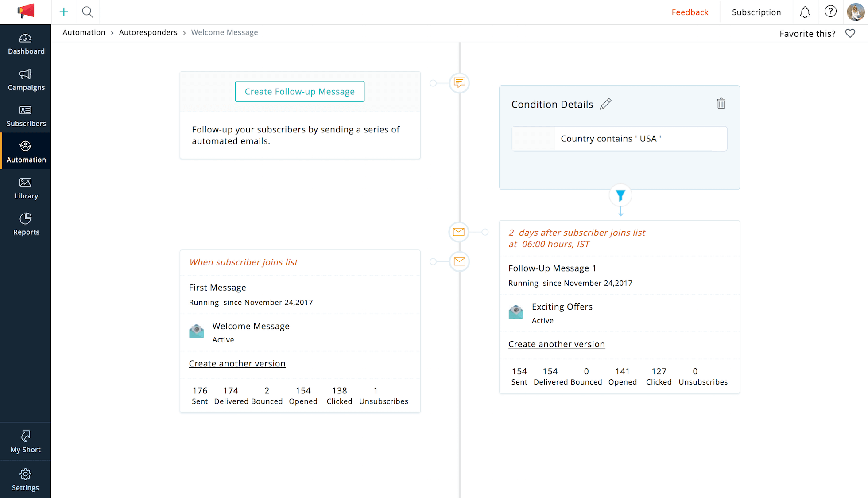Viewport: 868px width, 498px height.
Task: Click the blue filter funnel icon
Action: point(620,195)
